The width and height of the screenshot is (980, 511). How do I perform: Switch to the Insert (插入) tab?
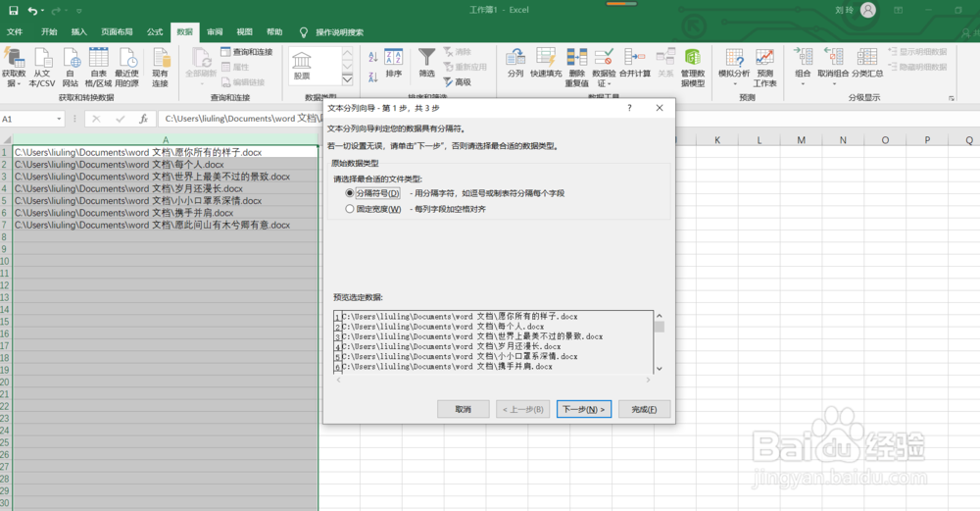pyautogui.click(x=78, y=32)
